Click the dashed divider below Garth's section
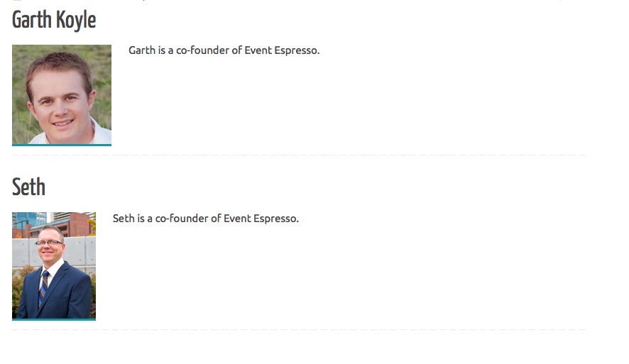The height and width of the screenshot is (364, 629). (x=299, y=155)
